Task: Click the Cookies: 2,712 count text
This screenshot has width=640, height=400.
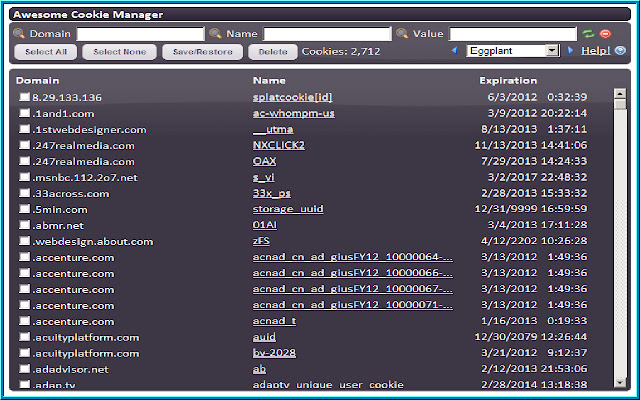Action: pos(341,51)
